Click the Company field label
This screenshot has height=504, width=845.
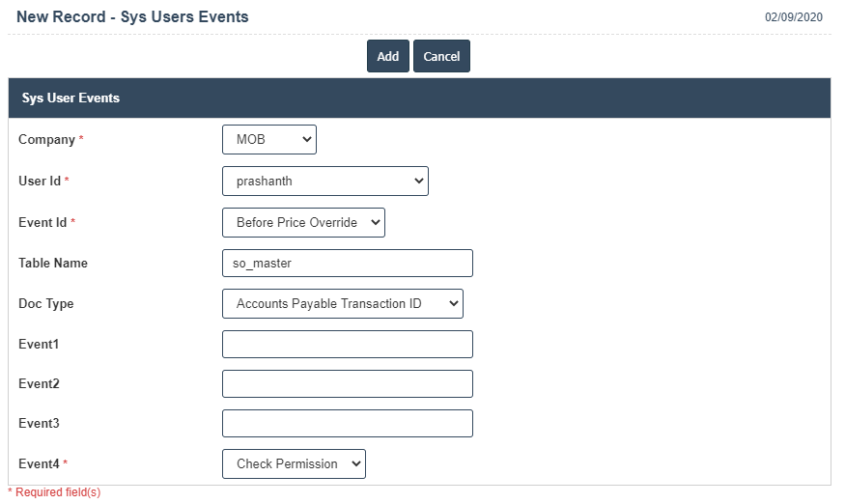46,140
